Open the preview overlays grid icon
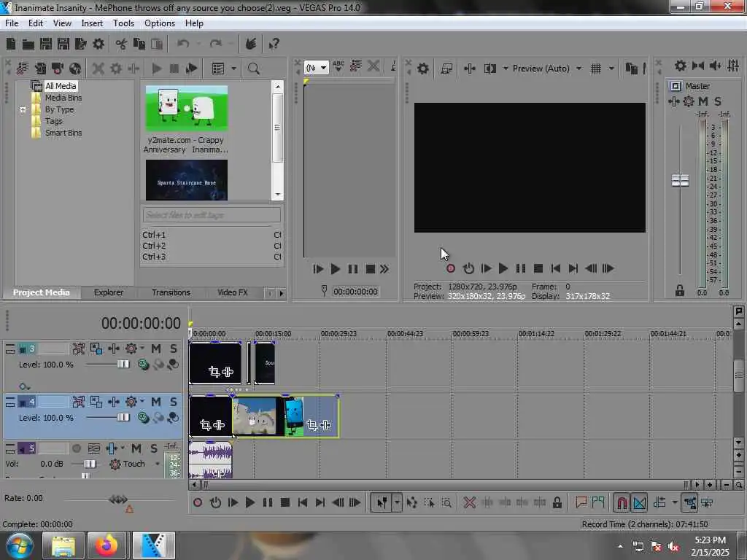The height and width of the screenshot is (560, 747). (596, 69)
